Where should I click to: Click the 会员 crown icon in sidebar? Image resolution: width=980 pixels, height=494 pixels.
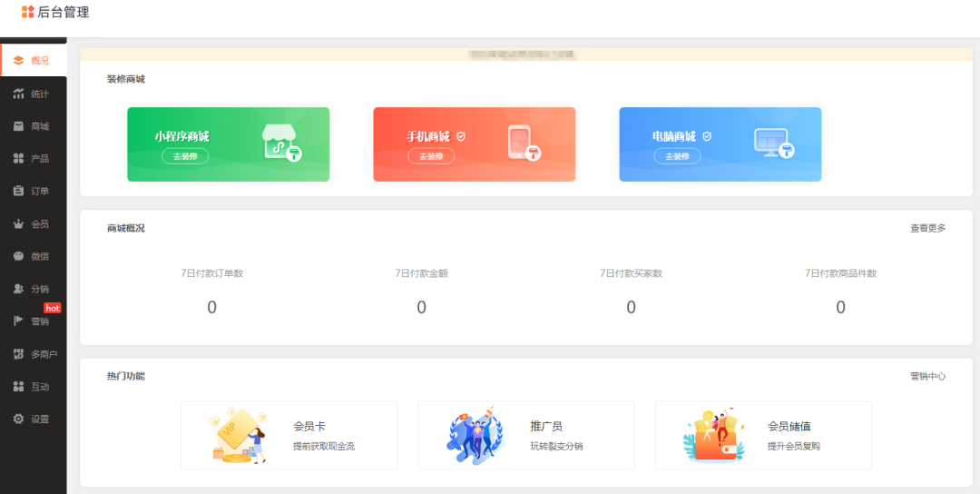click(18, 224)
